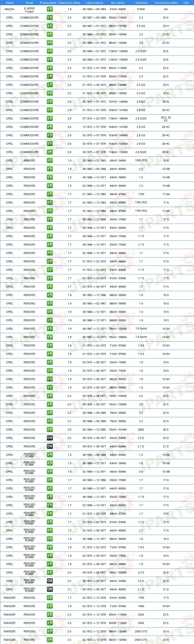Click the petrol icon in the COMMODORE 118kW / 160KM row
The height and width of the screenshot is (644, 194).
pyautogui.click(x=50, y=118)
